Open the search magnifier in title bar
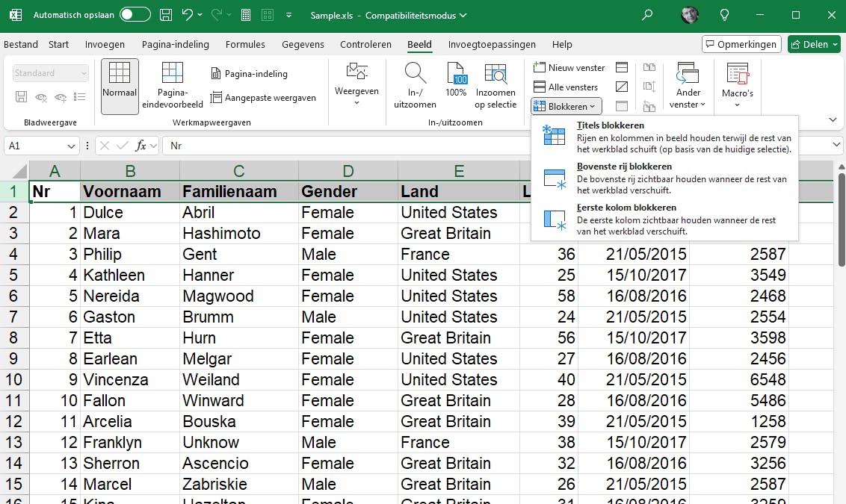The height and width of the screenshot is (504, 846). 647,15
